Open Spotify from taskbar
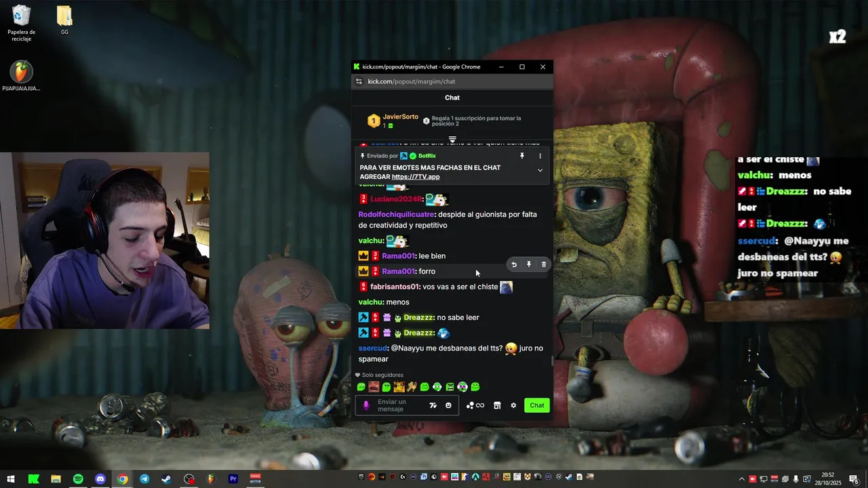Viewport: 868px width, 488px height. pos(78,479)
